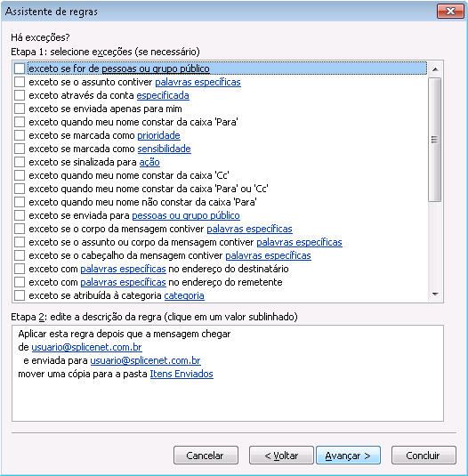Click the scroll down arrow of exceptions list
The image size is (468, 476).
435,294
